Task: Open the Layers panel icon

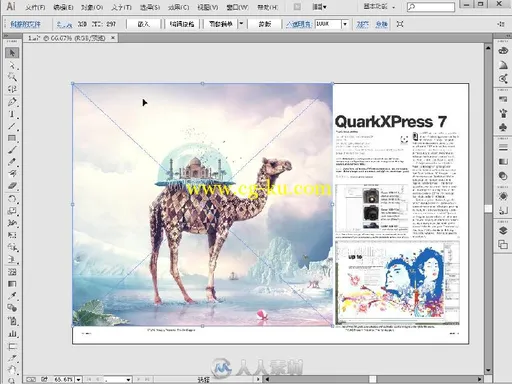Action: (503, 231)
